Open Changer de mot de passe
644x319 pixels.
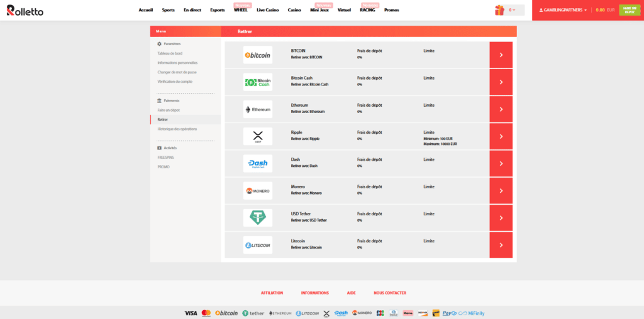pos(177,72)
